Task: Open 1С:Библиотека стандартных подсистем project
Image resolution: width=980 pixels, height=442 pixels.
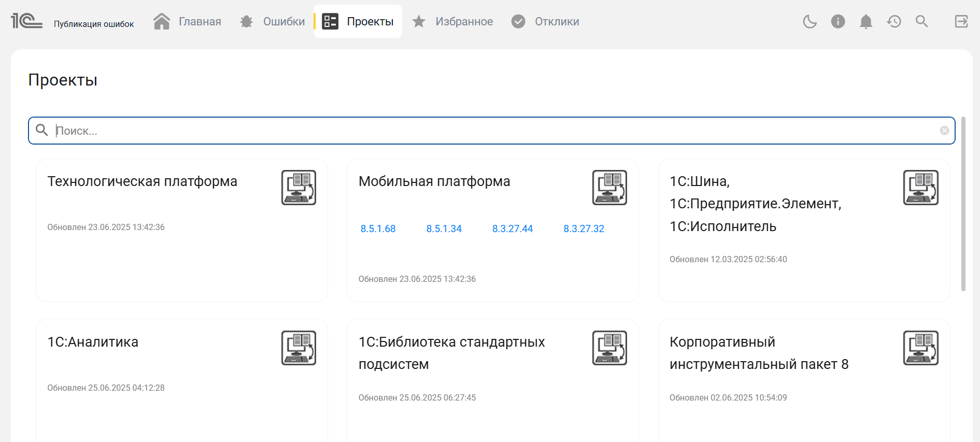Action: click(451, 353)
